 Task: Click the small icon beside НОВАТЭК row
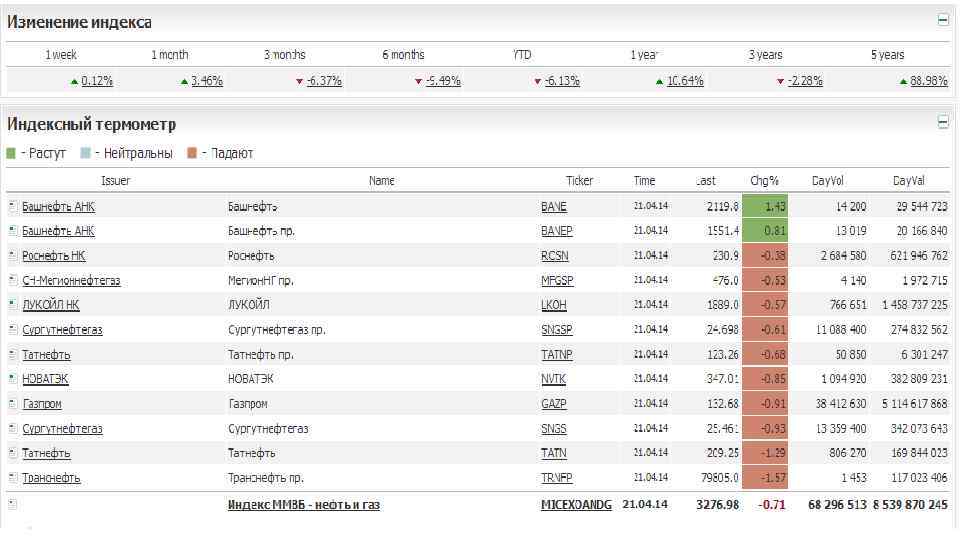coord(13,379)
